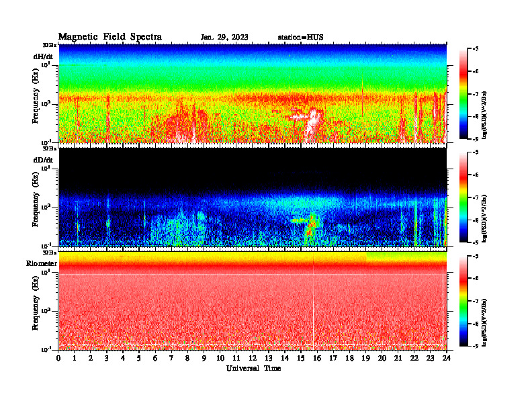Viewport: 532px width, 411px height.
Task: Click hour 11 on the time axis
Action: (x=236, y=359)
